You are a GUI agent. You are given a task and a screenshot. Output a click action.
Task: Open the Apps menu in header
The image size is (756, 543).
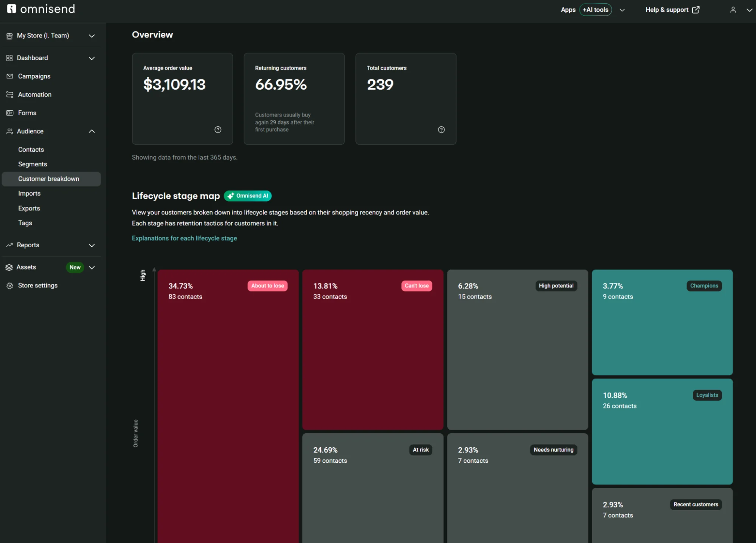pos(568,10)
